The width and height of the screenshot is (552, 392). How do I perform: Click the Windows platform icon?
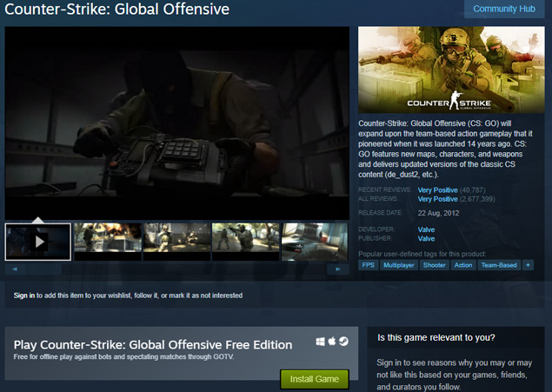tap(321, 342)
